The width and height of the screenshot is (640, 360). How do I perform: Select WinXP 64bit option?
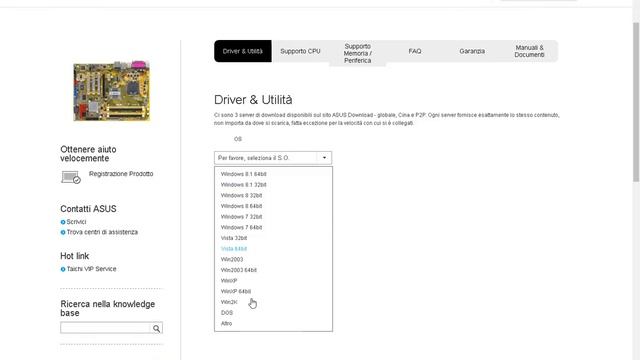tap(236, 291)
